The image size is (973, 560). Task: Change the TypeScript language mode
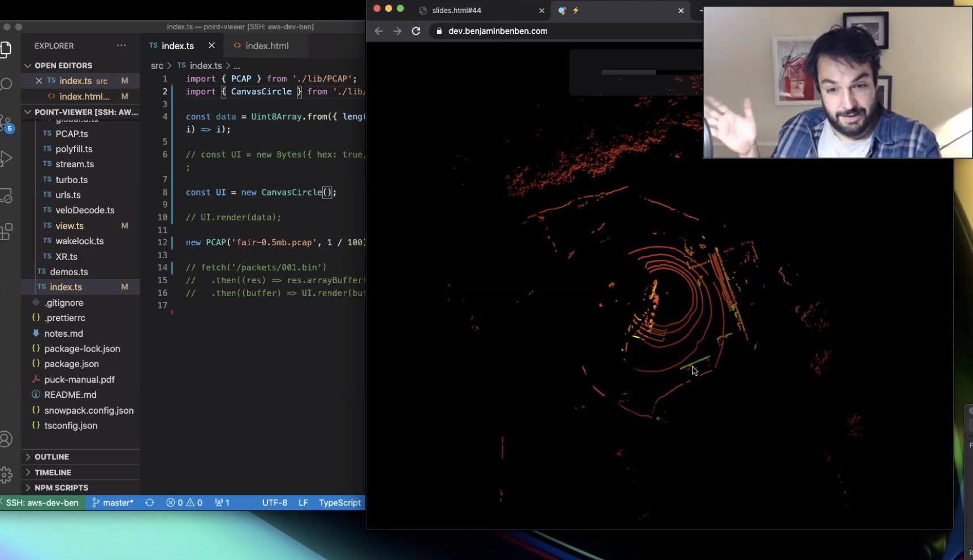coord(340,502)
